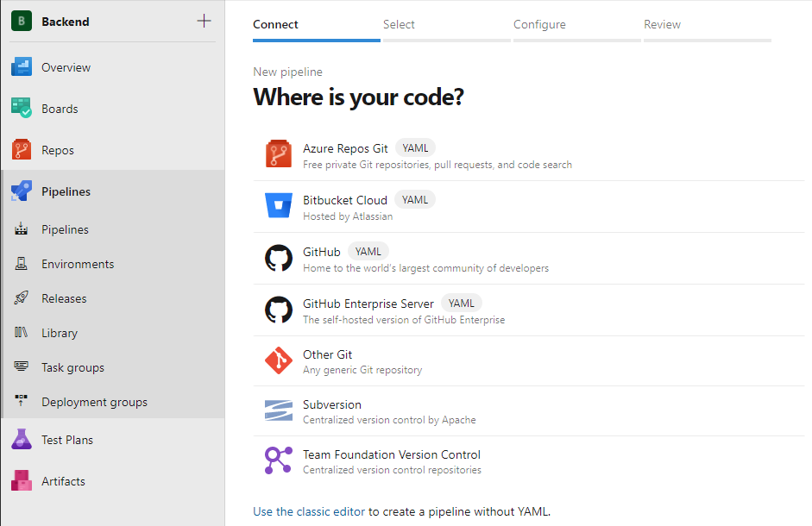Screen dimensions: 812x526
Task: Open Deployment groups in the sidebar
Action: pyautogui.click(x=94, y=402)
